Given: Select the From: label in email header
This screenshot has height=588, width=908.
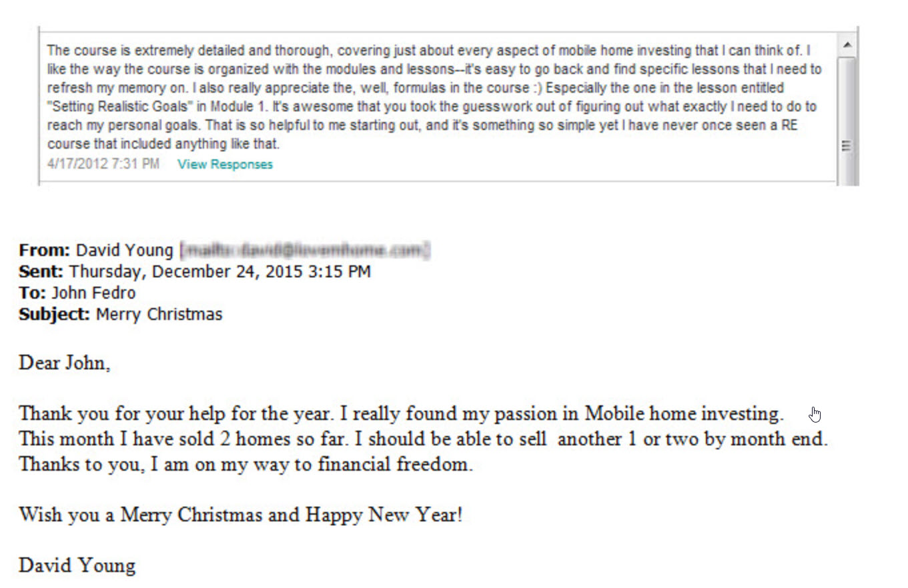Looking at the screenshot, I should point(44,251).
